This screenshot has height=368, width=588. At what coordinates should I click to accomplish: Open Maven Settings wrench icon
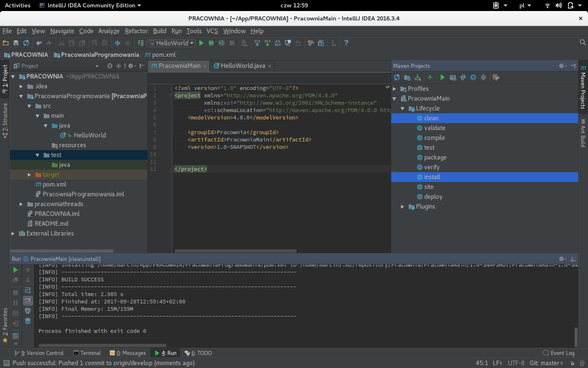click(x=496, y=77)
